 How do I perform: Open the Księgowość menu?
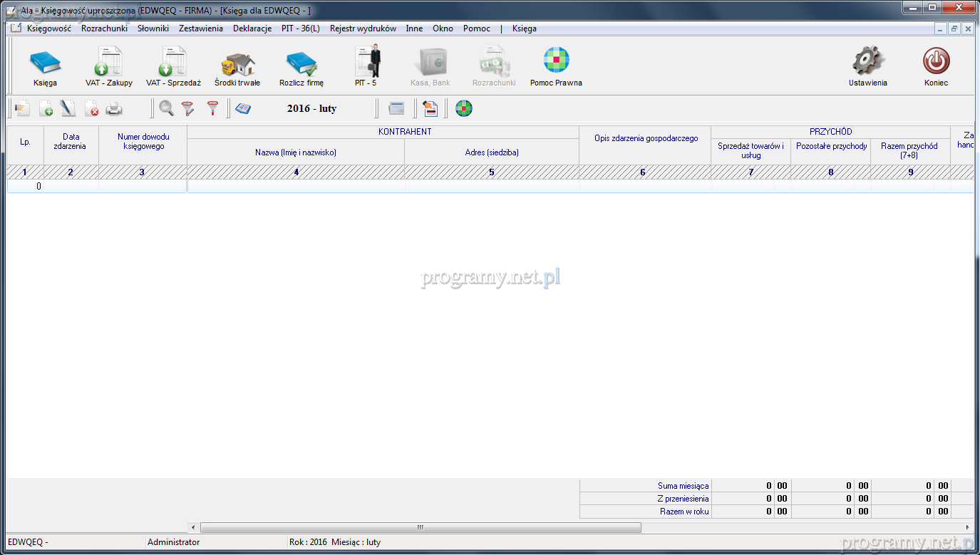tap(48, 28)
